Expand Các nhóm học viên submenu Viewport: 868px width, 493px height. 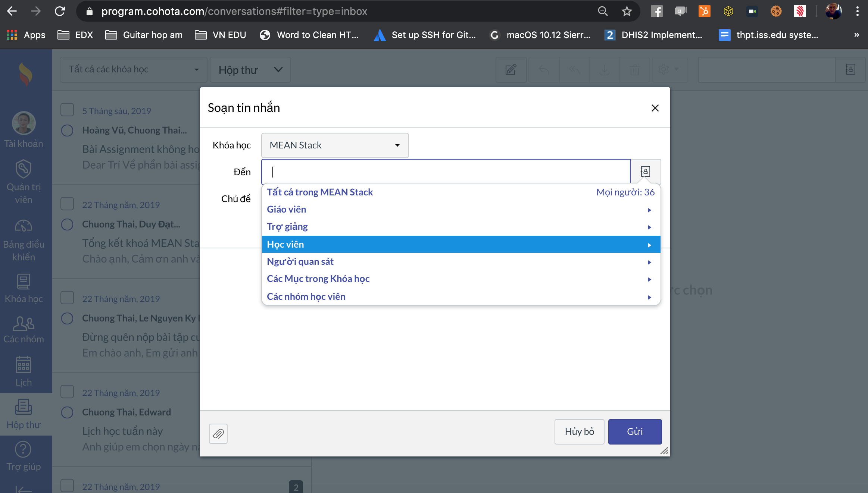461,297
